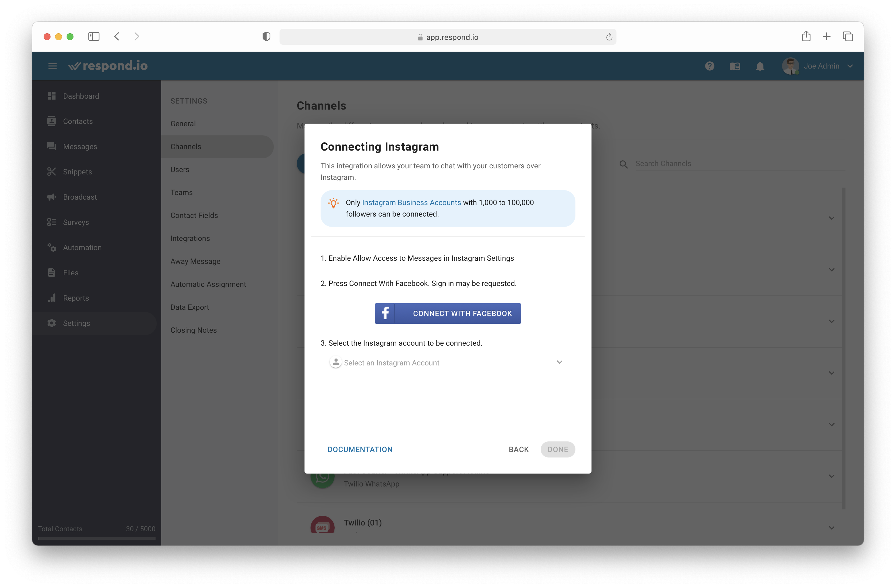
Task: Click the Contacts card icon
Action: 52,121
